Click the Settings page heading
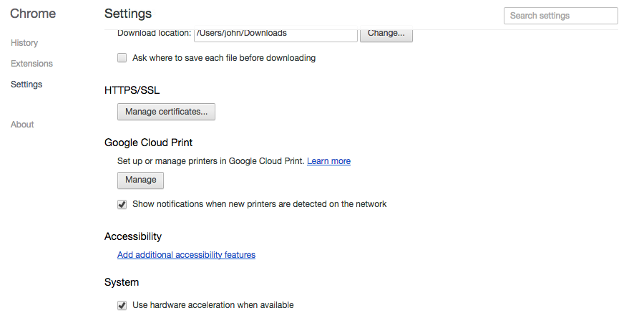This screenshot has width=644, height=323. pyautogui.click(x=128, y=14)
